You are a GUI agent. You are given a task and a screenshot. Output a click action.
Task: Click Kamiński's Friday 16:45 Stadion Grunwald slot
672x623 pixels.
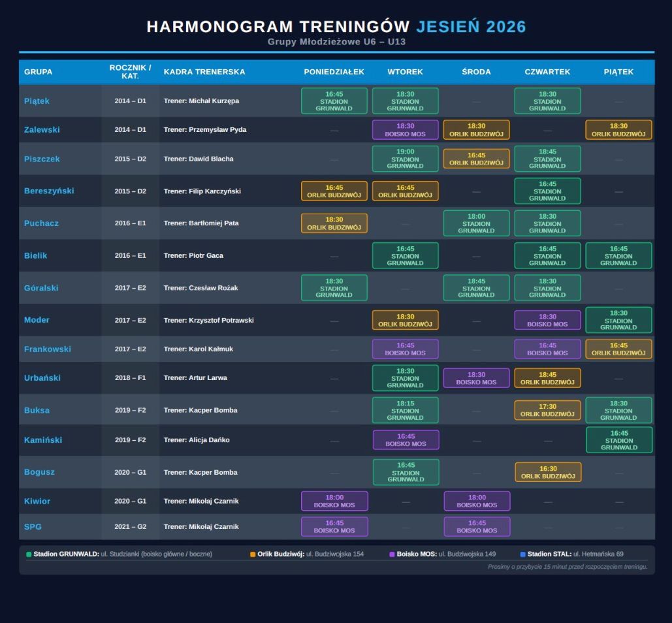click(619, 440)
